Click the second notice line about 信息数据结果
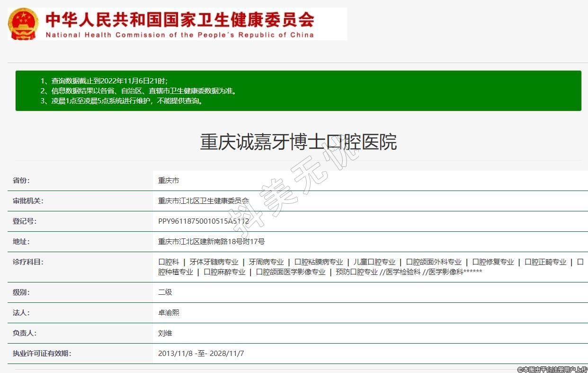588x373 pixels. tap(144, 91)
